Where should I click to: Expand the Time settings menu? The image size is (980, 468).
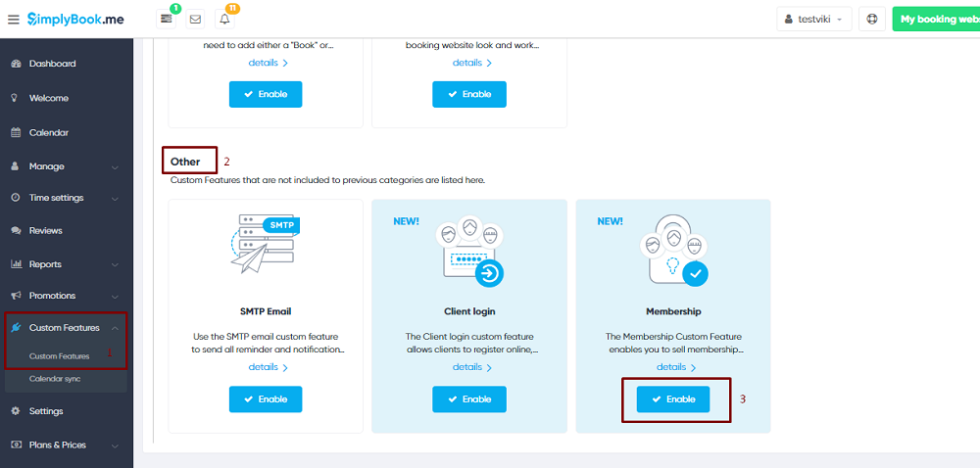tap(66, 198)
